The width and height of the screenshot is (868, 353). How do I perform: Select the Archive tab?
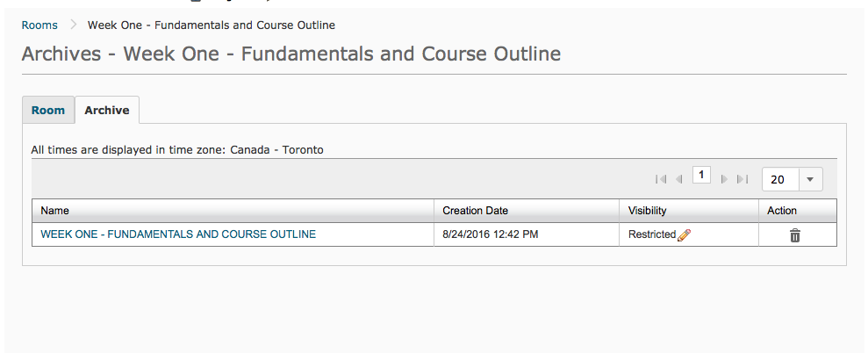107,111
